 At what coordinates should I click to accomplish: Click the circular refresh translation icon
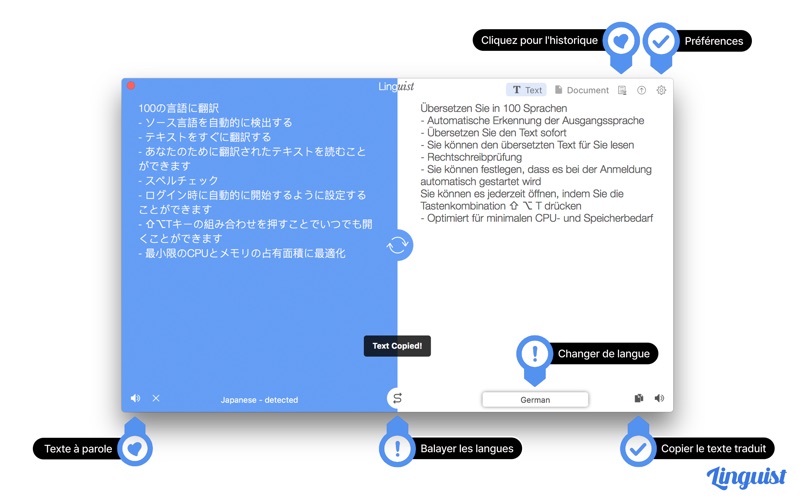pyautogui.click(x=397, y=245)
